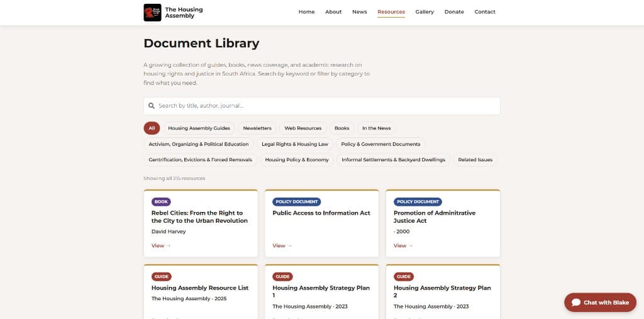The width and height of the screenshot is (644, 319).
Task: Select Informal Settlements & Backyard Dwellings filter
Action: 394,160
